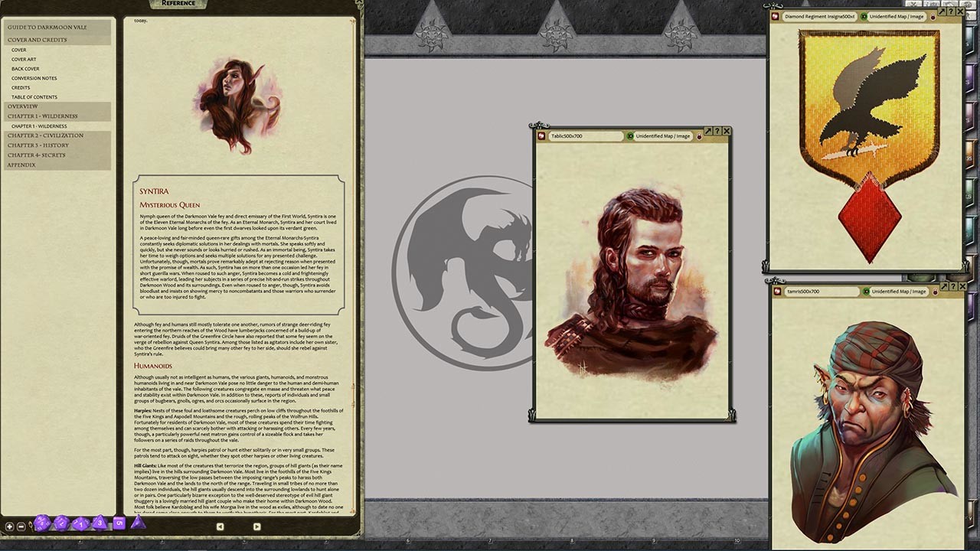The height and width of the screenshot is (551, 980).
Task: Expand the Chapter 3 - History section
Action: [x=38, y=145]
